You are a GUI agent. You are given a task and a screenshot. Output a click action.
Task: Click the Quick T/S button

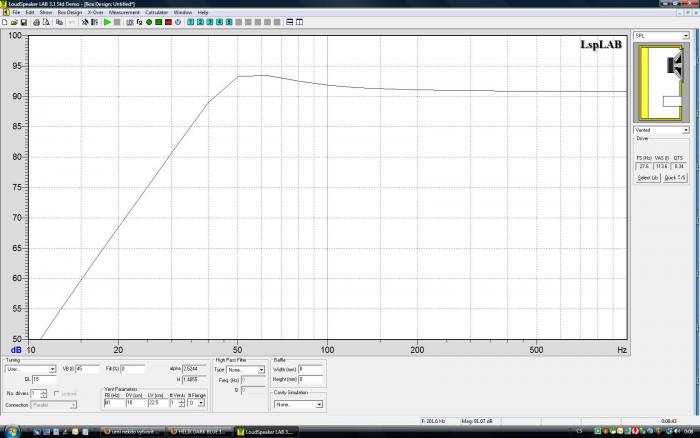tap(675, 178)
